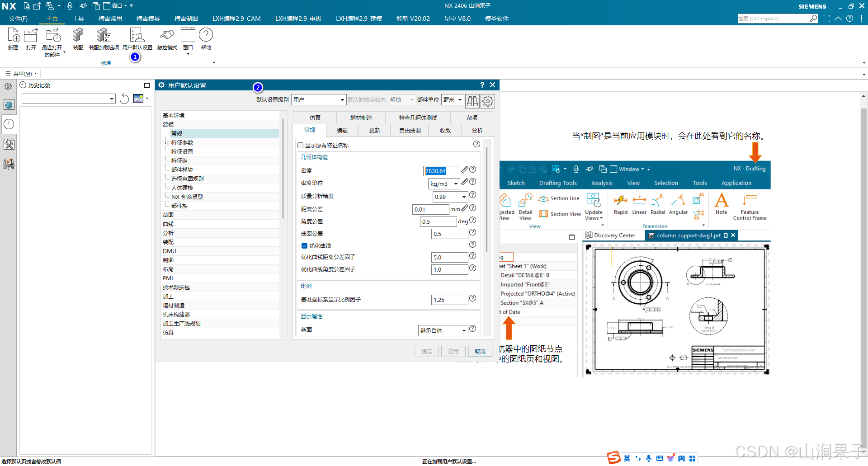The width and height of the screenshot is (868, 466).
Task: Click the settings panel vertical scrollbar
Action: tap(487, 199)
